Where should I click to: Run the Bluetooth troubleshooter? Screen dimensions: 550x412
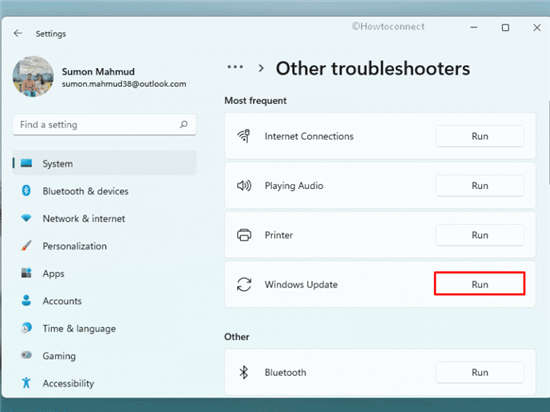point(480,372)
